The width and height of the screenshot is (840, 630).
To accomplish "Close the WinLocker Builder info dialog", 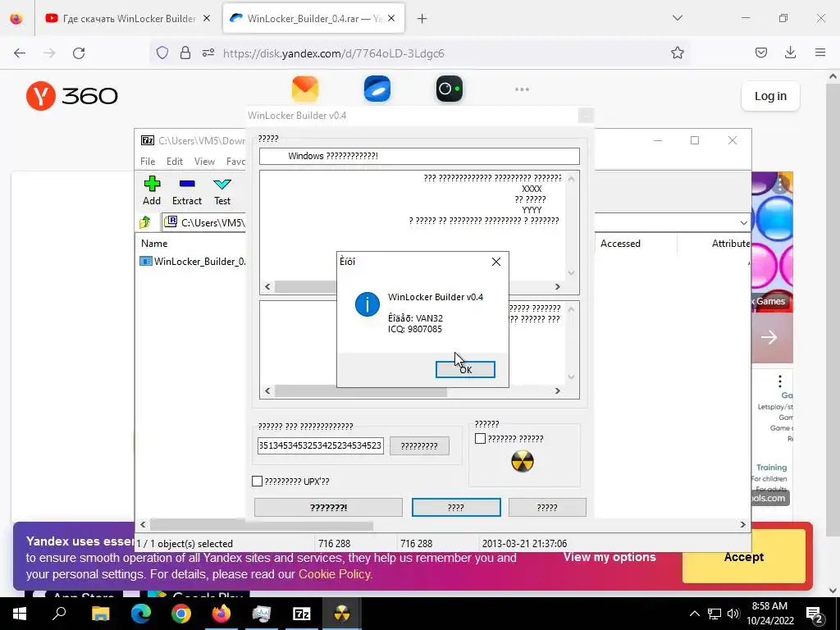I will point(496,262).
